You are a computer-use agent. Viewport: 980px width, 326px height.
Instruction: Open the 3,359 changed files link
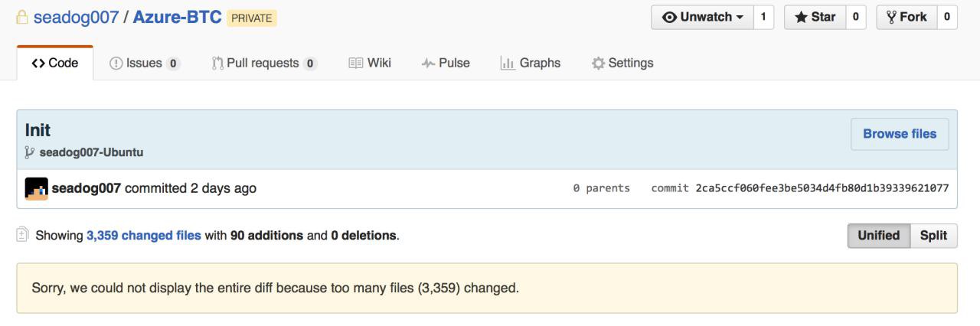pyautogui.click(x=144, y=236)
